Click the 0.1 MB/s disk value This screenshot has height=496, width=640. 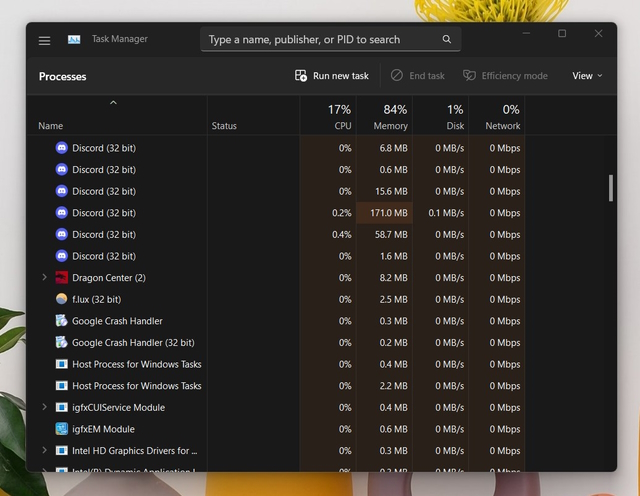[446, 213]
